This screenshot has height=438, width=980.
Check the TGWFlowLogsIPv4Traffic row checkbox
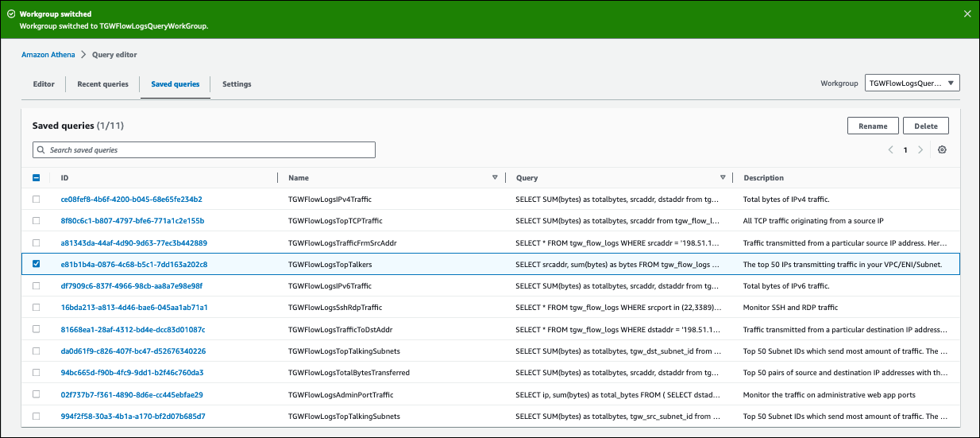coord(36,199)
